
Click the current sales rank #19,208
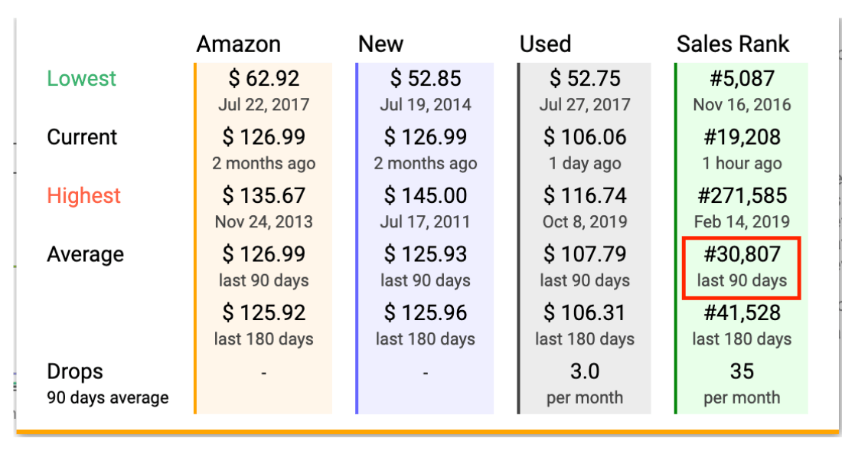pyautogui.click(x=742, y=137)
